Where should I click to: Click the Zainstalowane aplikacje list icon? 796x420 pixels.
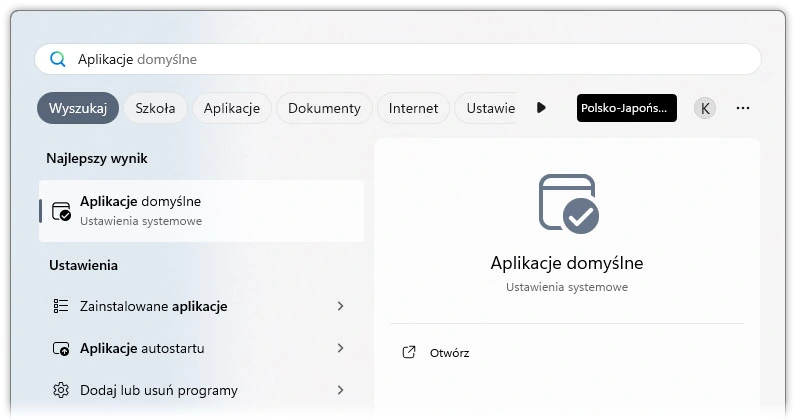(x=61, y=306)
